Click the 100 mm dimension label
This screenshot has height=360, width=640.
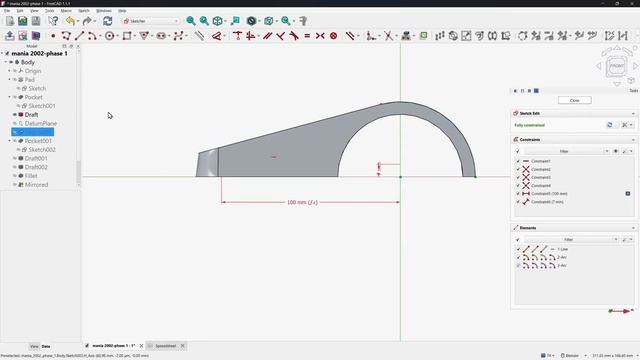point(302,202)
